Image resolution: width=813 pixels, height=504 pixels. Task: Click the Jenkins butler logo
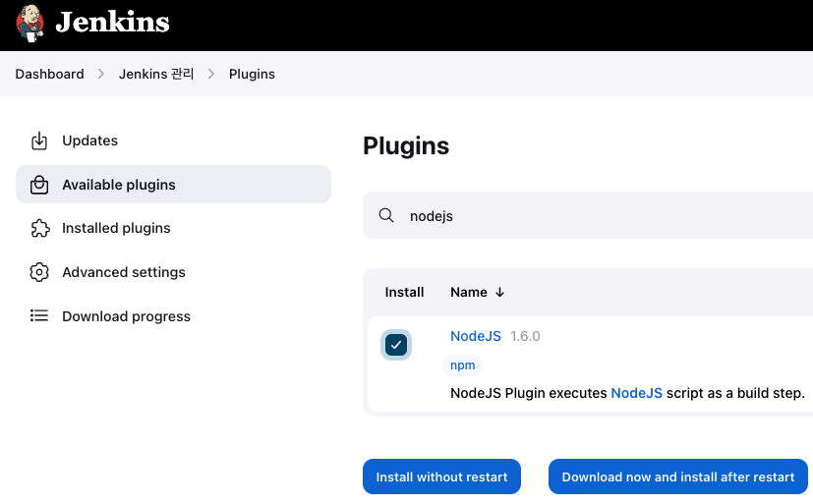coord(29,24)
